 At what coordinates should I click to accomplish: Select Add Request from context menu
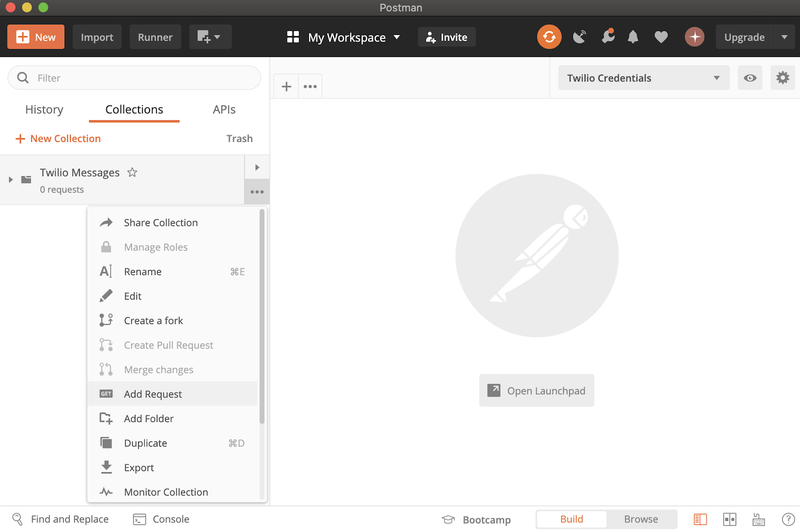pyautogui.click(x=153, y=394)
